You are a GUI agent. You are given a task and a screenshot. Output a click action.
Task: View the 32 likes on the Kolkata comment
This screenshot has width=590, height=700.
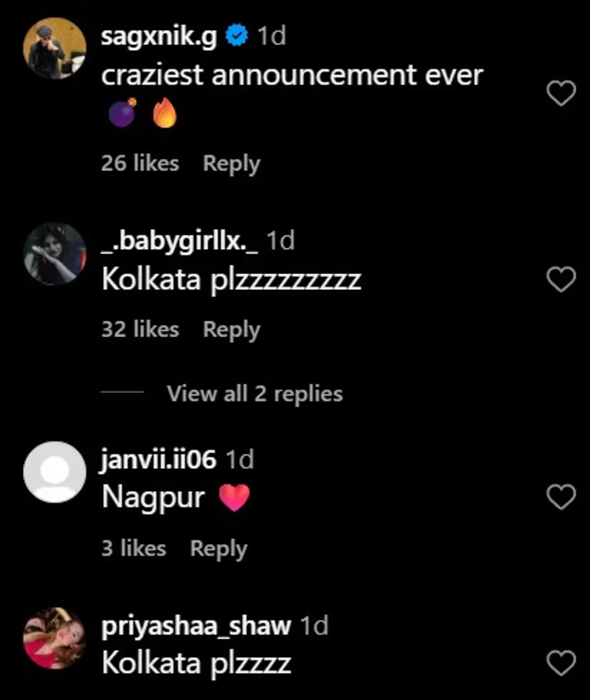(140, 330)
